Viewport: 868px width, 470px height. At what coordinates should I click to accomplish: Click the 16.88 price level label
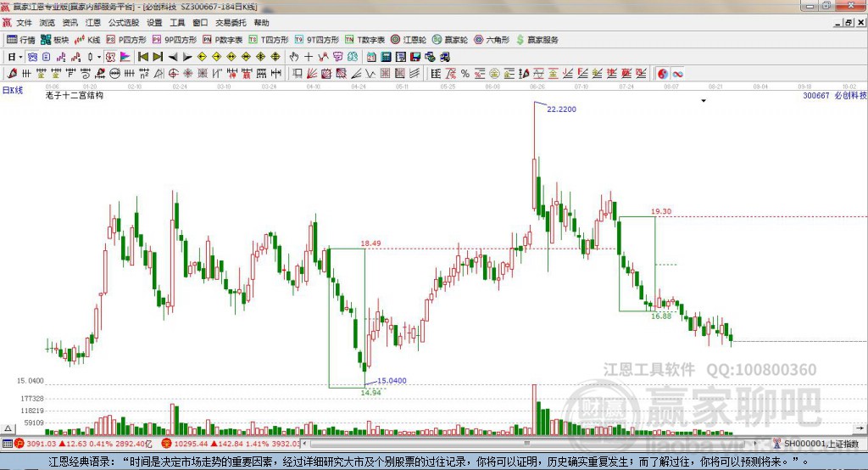[661, 316]
